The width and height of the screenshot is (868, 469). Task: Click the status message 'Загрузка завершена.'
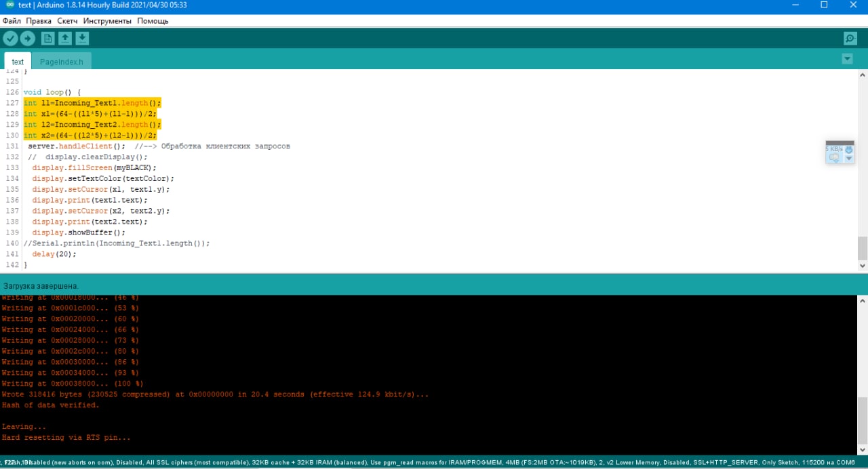click(41, 286)
